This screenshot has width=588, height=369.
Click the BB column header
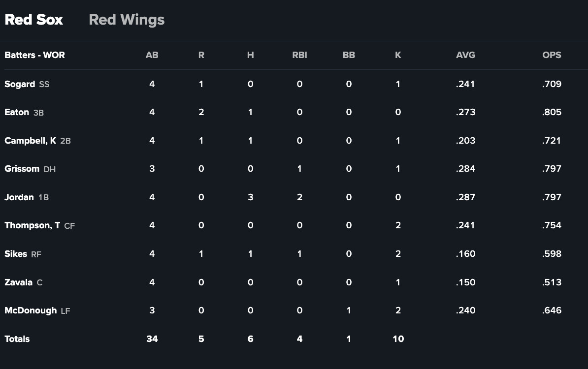point(349,55)
